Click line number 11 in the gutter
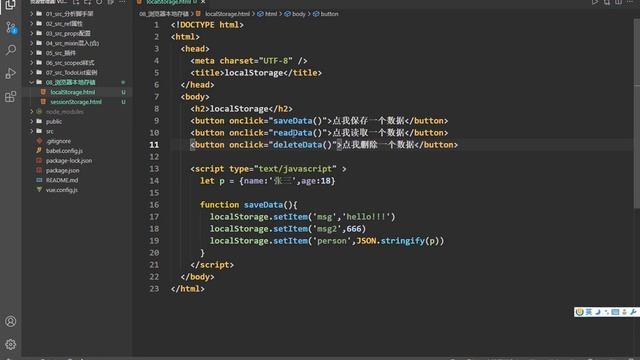 [x=154, y=144]
